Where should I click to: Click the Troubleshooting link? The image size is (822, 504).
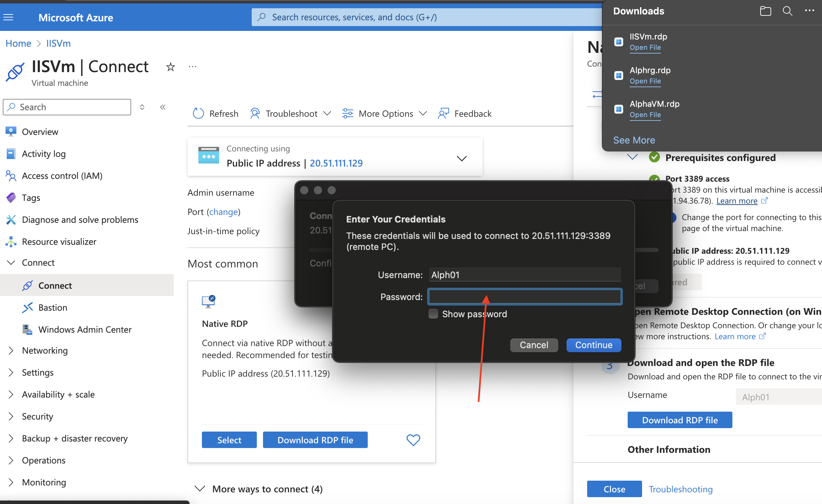point(681,489)
